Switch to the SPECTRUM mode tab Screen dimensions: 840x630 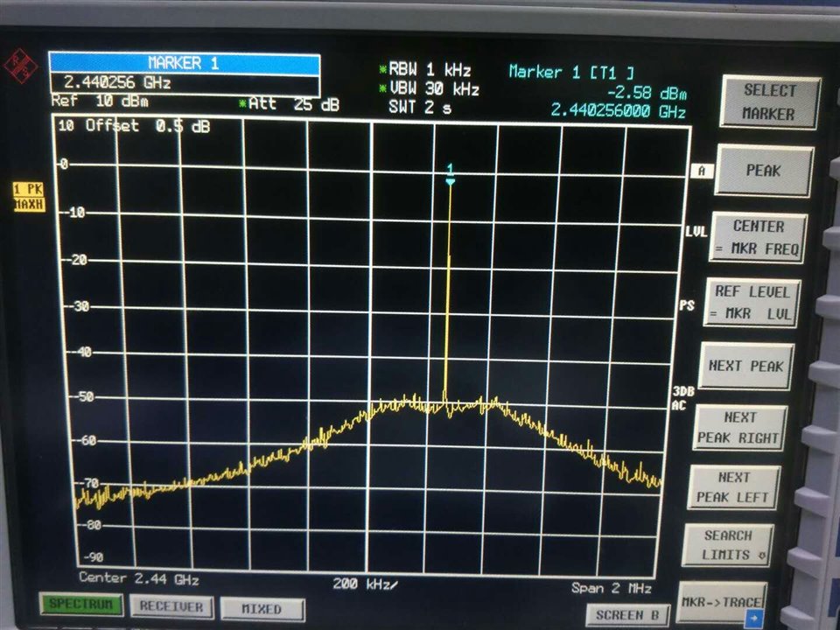(x=81, y=605)
